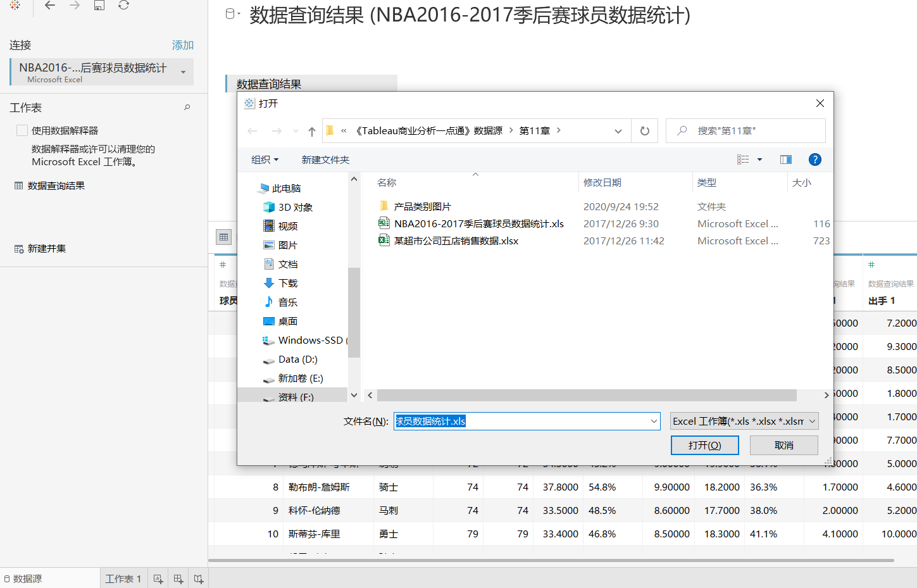
Task: Open file type filter Excel 工作簿 dropdown
Action: tap(744, 421)
